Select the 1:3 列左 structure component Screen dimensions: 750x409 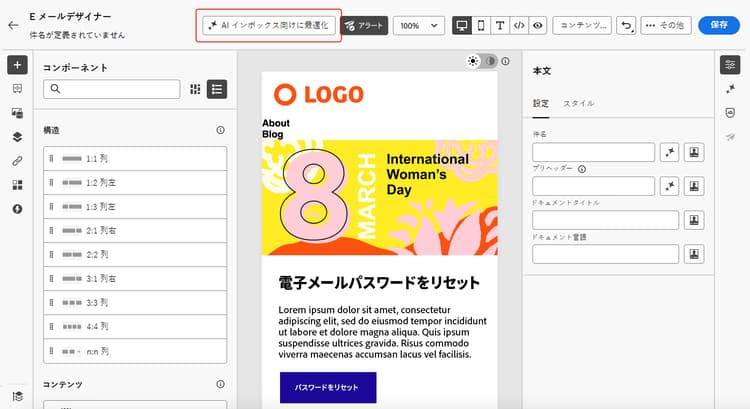click(135, 207)
